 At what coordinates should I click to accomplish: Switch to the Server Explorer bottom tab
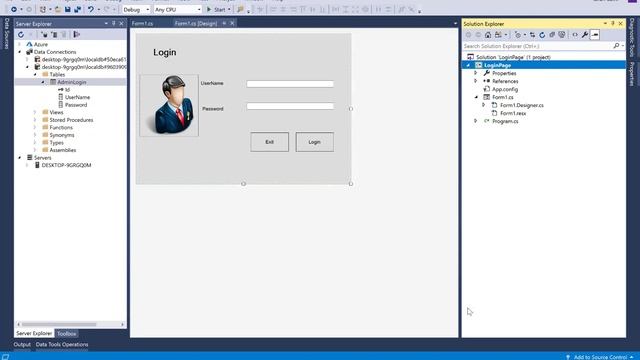[x=34, y=333]
